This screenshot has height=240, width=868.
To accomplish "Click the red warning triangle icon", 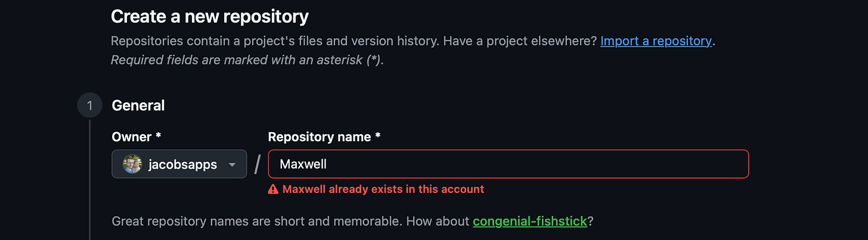I will point(273,189).
